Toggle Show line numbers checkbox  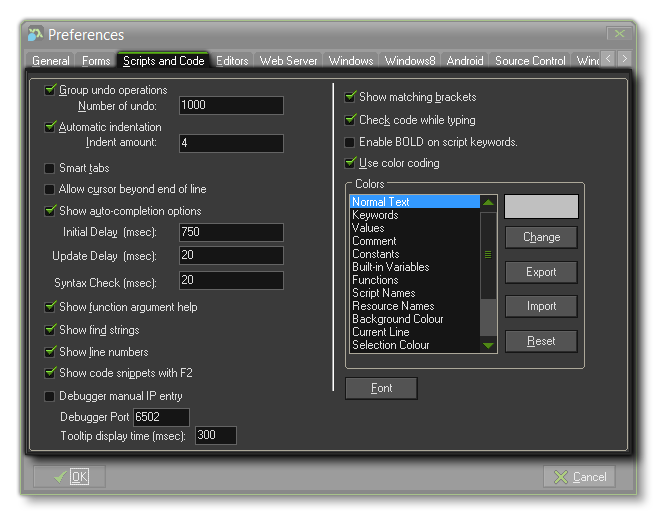[51, 352]
